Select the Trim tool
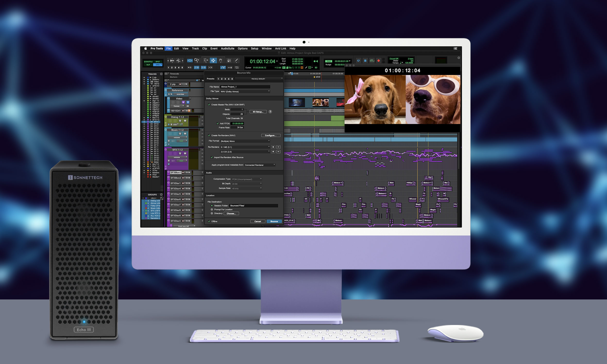Viewport: 607px width, 364px height. pyautogui.click(x=206, y=60)
